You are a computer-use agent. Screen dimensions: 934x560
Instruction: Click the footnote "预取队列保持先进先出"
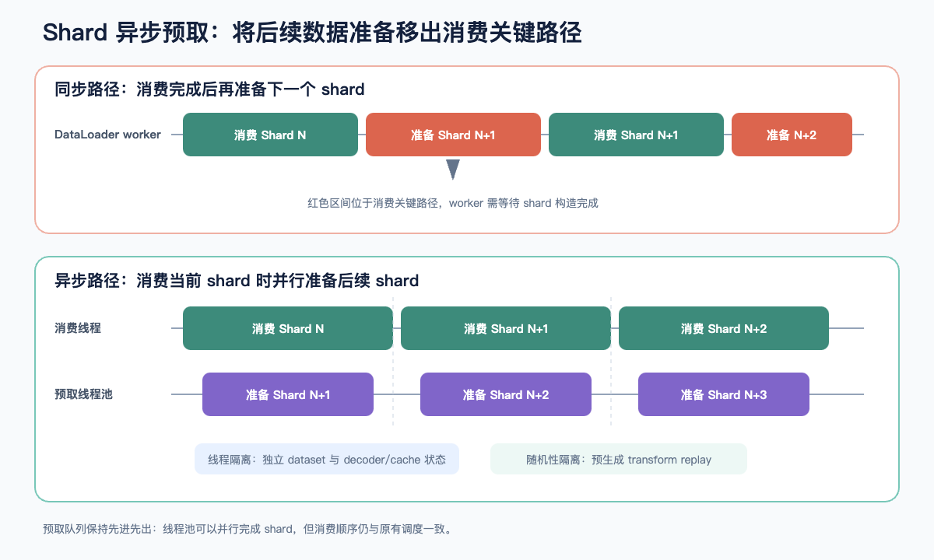coord(248,529)
